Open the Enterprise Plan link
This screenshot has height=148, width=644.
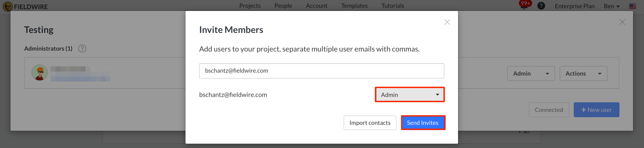tap(574, 6)
